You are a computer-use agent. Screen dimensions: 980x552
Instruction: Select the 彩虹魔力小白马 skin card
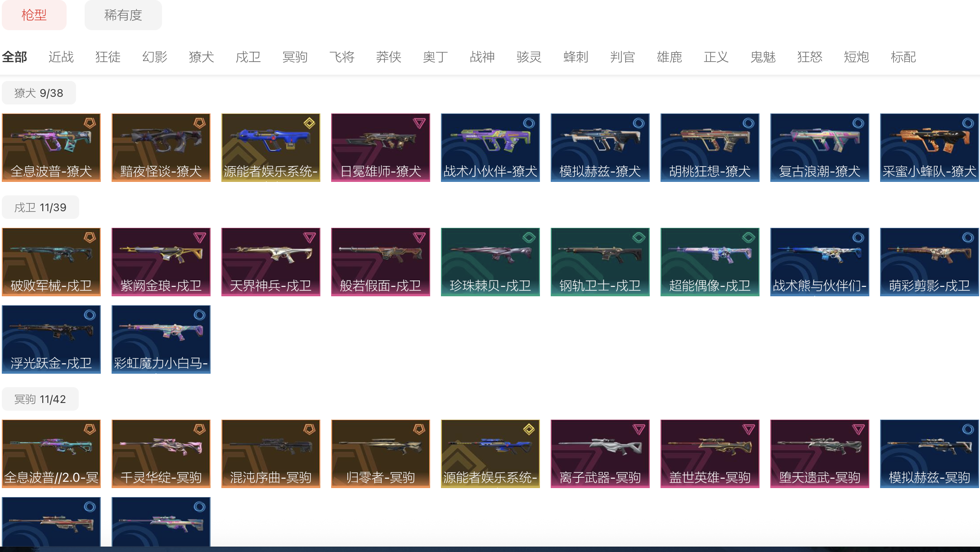161,339
